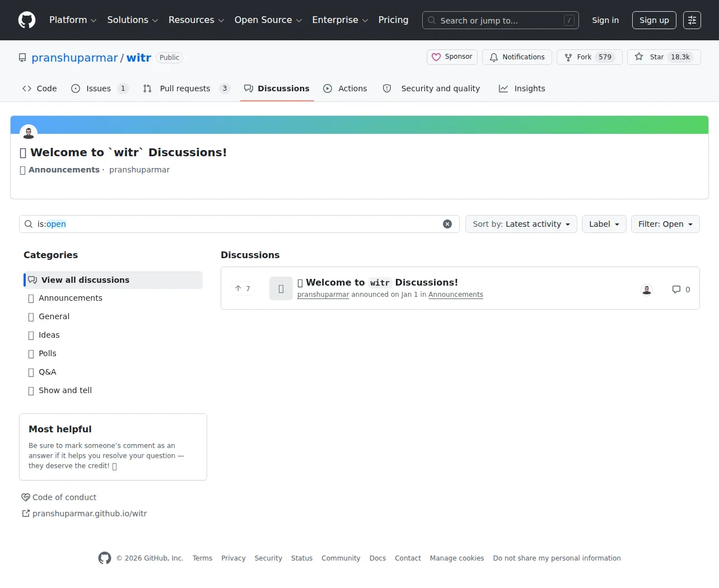Image resolution: width=719 pixels, height=588 pixels.
Task: Click Sign in
Action: point(605,20)
